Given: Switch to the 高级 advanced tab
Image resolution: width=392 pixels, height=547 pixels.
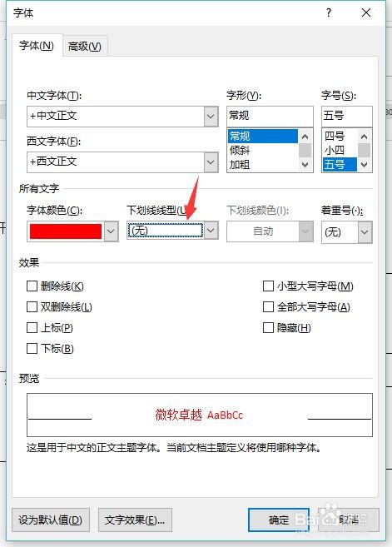Looking at the screenshot, I should (84, 46).
